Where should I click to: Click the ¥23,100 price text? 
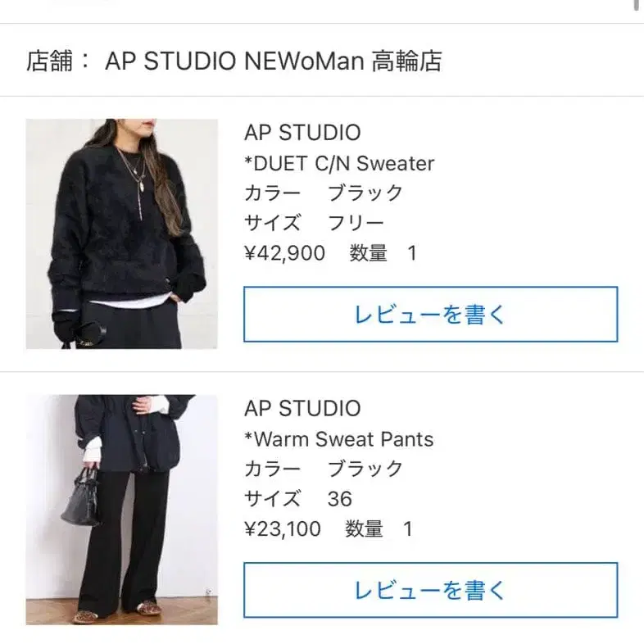(x=283, y=529)
